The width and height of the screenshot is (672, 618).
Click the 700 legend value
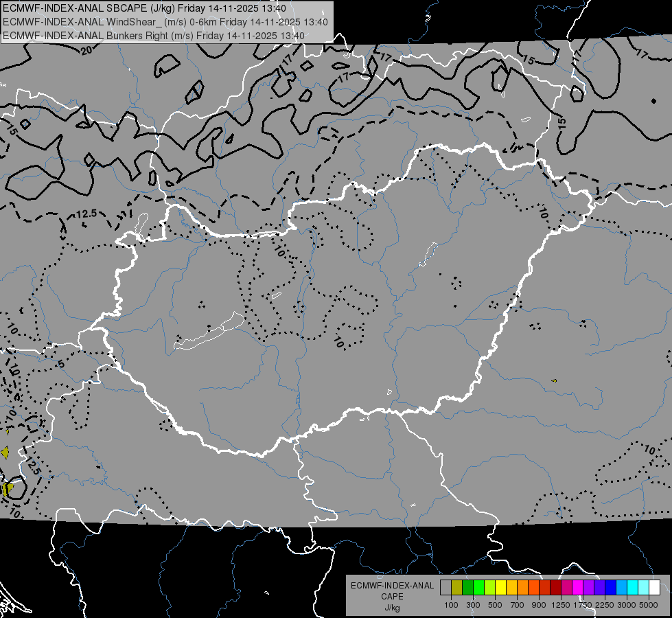[518, 605]
